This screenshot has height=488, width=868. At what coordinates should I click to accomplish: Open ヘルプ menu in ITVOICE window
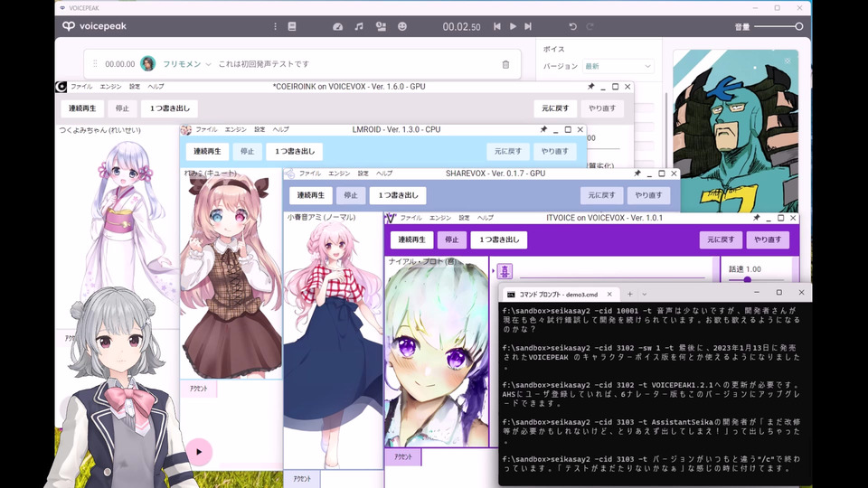tap(486, 218)
